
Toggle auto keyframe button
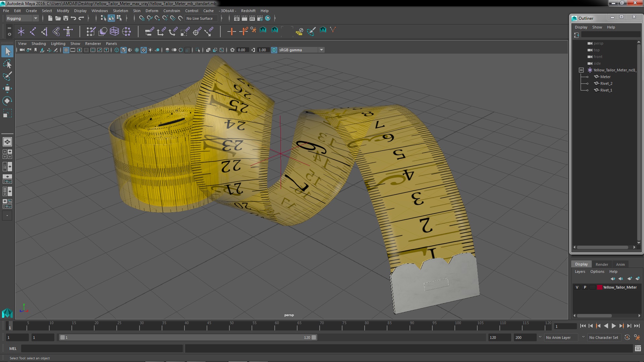[627, 338]
